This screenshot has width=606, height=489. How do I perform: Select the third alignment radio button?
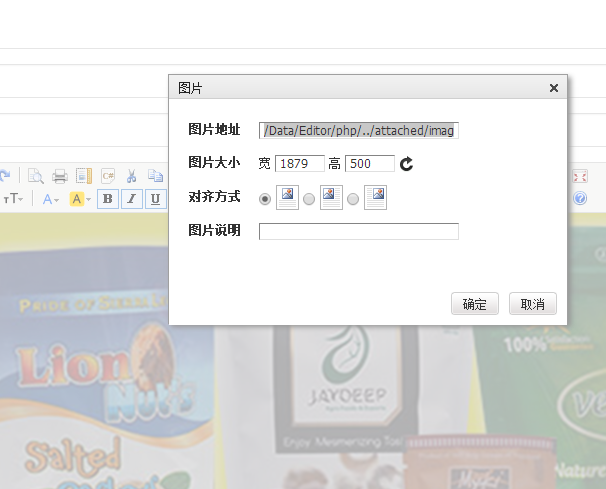353,199
